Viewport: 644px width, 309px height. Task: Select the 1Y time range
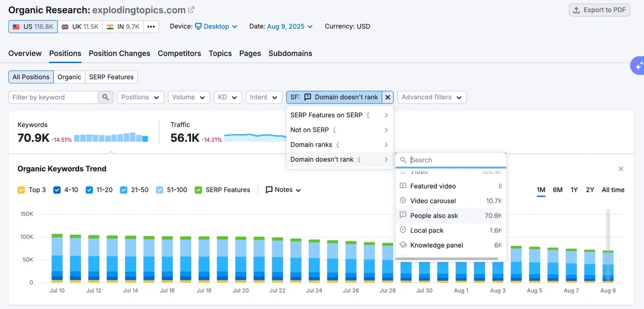click(574, 190)
